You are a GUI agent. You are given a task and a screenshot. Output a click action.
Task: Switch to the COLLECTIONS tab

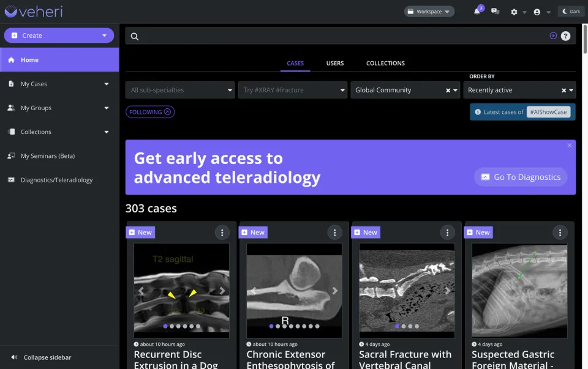[x=385, y=63]
